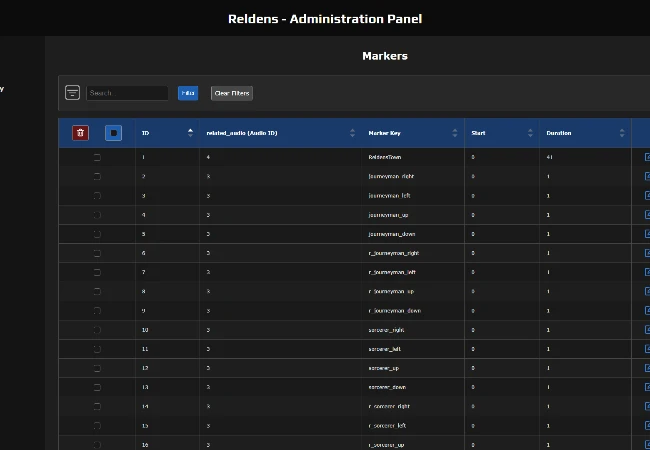
Task: Check the box for the r_sorcerer_right row
Action: point(97,406)
